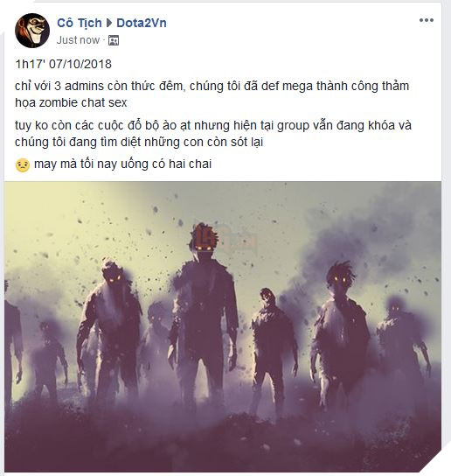Open the Dota2Vn group link

point(142,23)
